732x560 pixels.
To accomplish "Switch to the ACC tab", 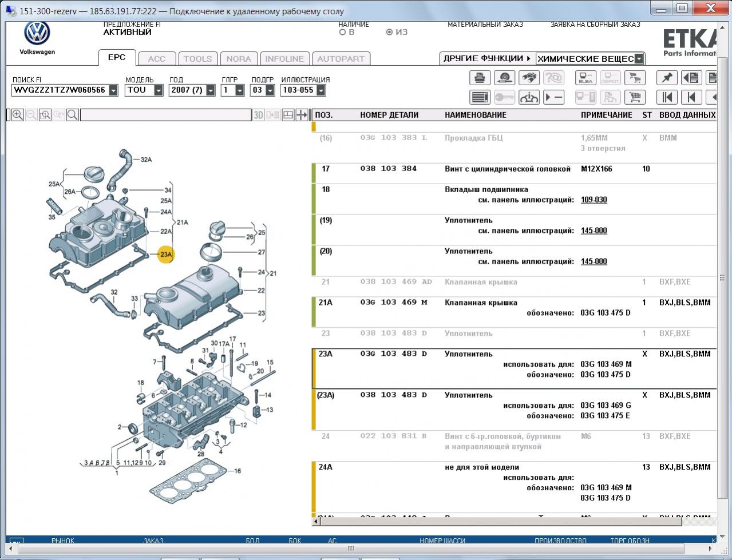I will pos(157,58).
